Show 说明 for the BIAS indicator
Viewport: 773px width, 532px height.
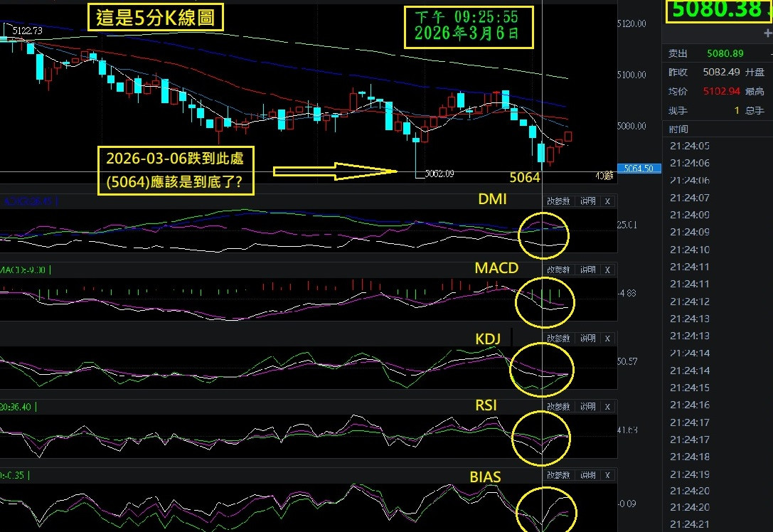587,475
